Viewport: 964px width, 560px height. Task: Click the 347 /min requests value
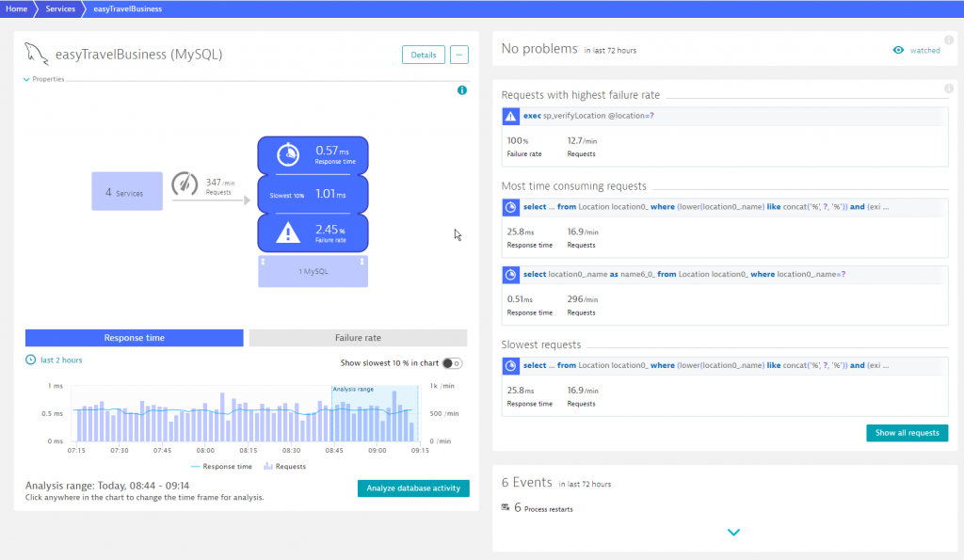click(220, 183)
